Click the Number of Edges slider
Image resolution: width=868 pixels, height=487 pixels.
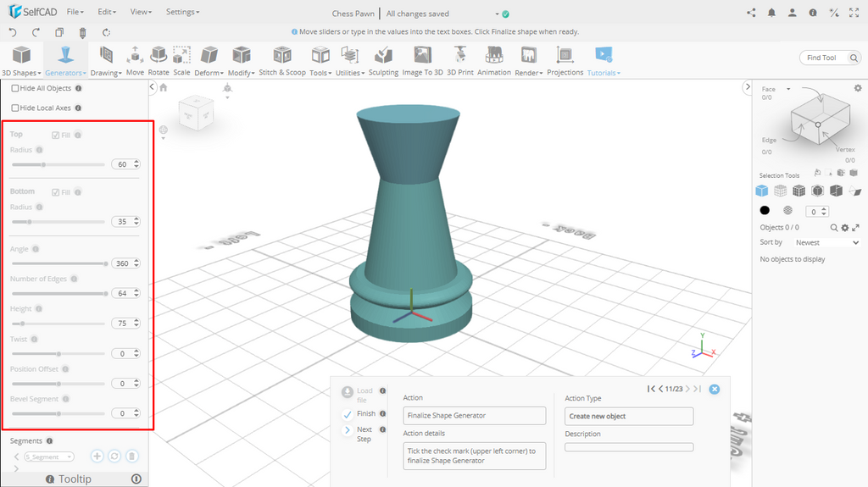(58, 294)
